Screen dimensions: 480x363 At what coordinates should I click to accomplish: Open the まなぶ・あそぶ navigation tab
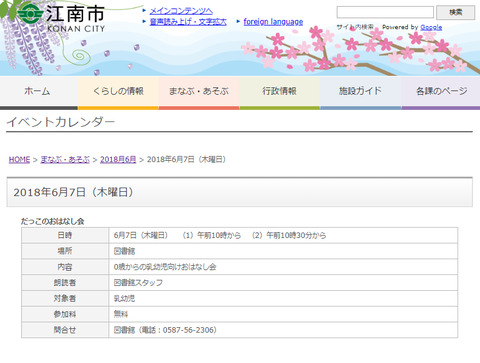tap(199, 93)
